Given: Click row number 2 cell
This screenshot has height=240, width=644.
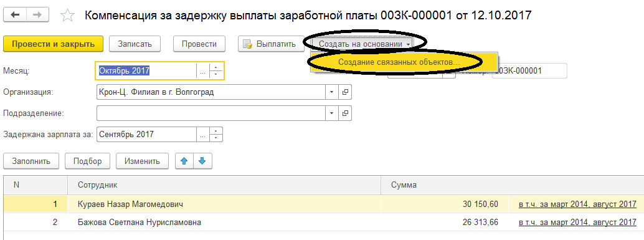Looking at the screenshot, I should [x=36, y=223].
